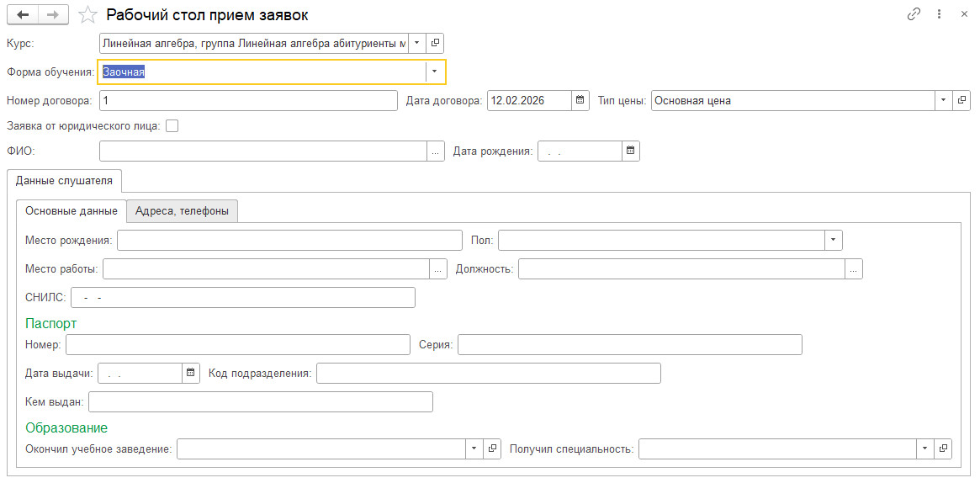The image size is (980, 483).
Task: Expand the Получил специальность dropdown
Action: [x=925, y=448]
